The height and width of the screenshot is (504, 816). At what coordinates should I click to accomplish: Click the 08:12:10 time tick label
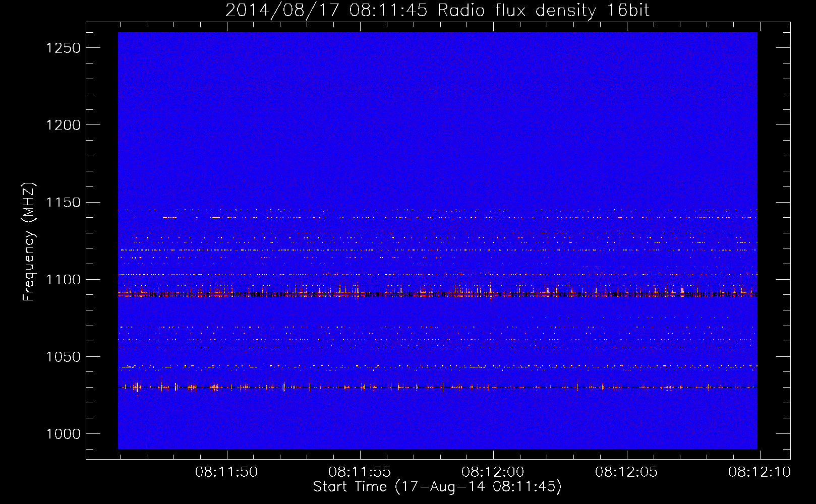[x=759, y=472]
